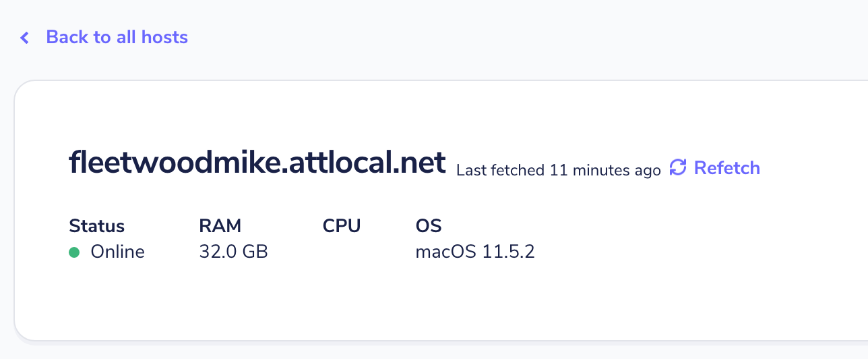Screen dimensions: 868x359
Task: Refetch the host details
Action: 714,168
